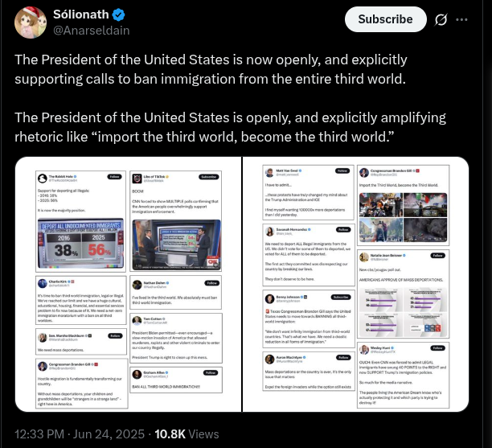The image size is (492, 448).
Task: Click the Subscribe button
Action: coord(385,19)
